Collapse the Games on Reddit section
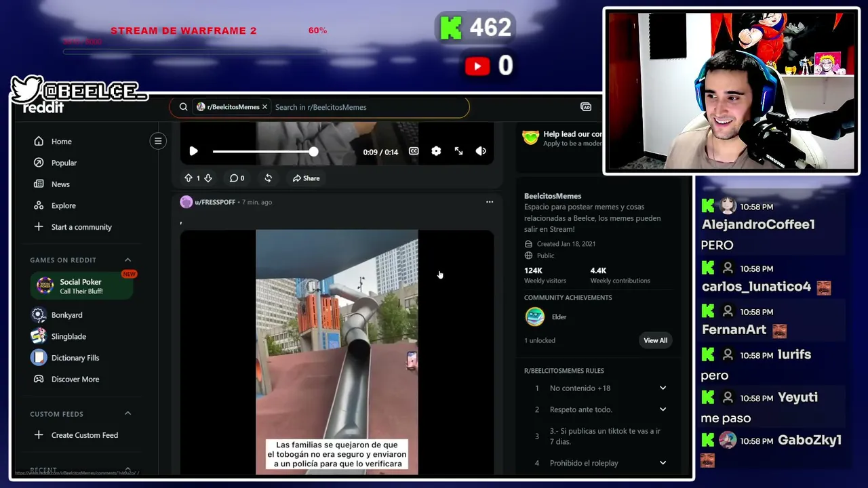This screenshot has width=868, height=488. [x=127, y=260]
